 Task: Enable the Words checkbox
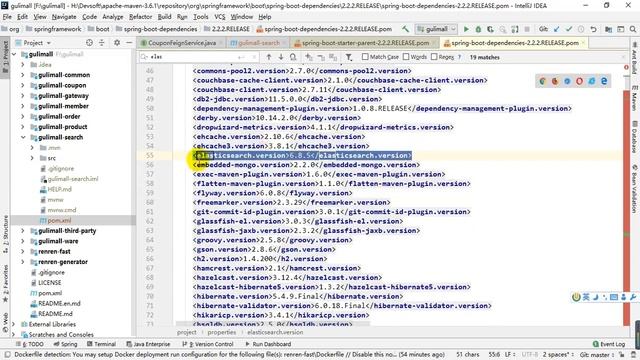[x=406, y=57]
